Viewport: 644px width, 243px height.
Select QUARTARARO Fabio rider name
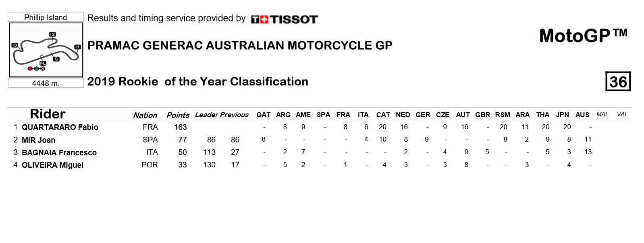60,128
